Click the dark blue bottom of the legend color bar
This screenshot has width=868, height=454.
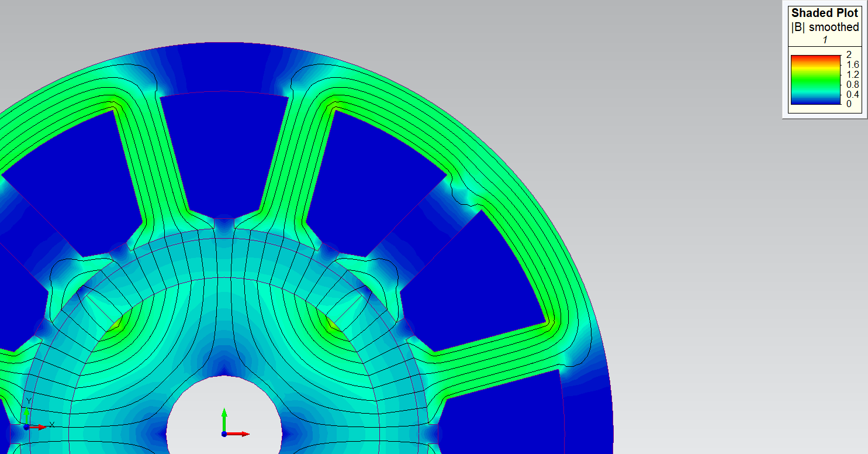(x=816, y=102)
